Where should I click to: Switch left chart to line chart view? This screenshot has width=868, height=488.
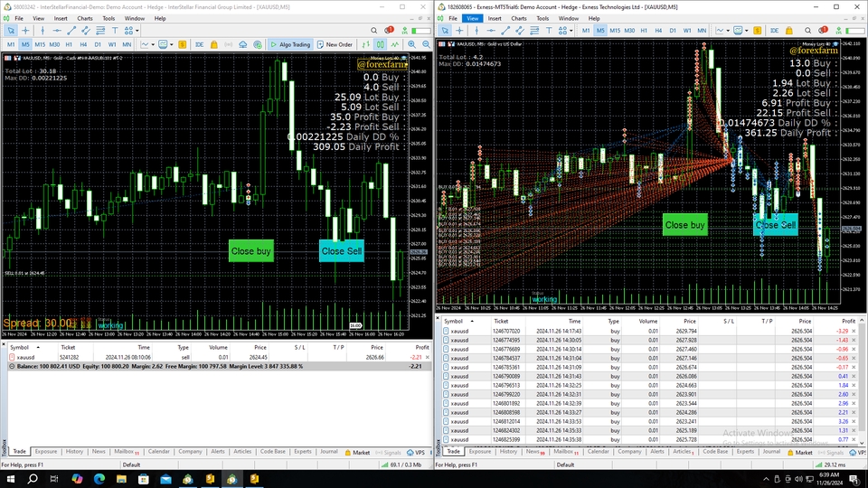pos(395,44)
